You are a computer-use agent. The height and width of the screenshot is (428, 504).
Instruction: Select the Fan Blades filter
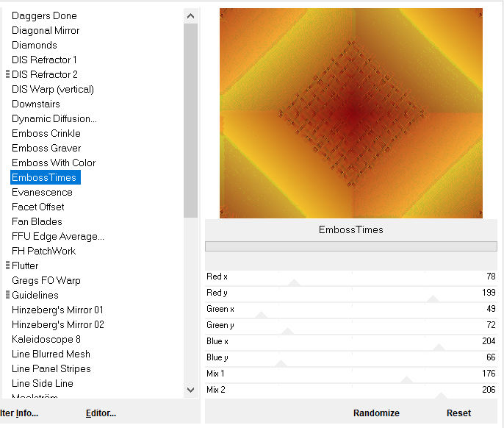point(37,221)
